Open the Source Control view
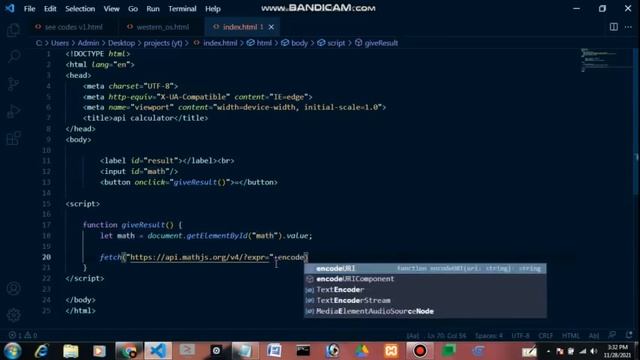The image size is (640, 360). click(x=13, y=84)
